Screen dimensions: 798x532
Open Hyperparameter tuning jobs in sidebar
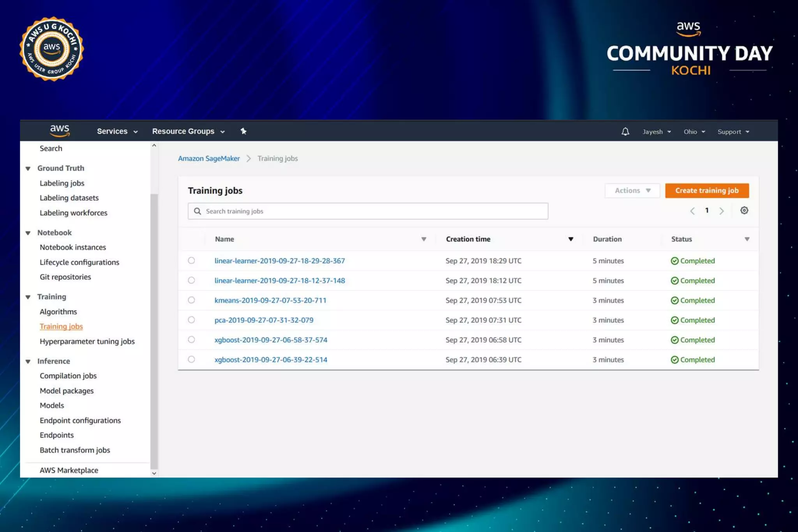coord(87,341)
